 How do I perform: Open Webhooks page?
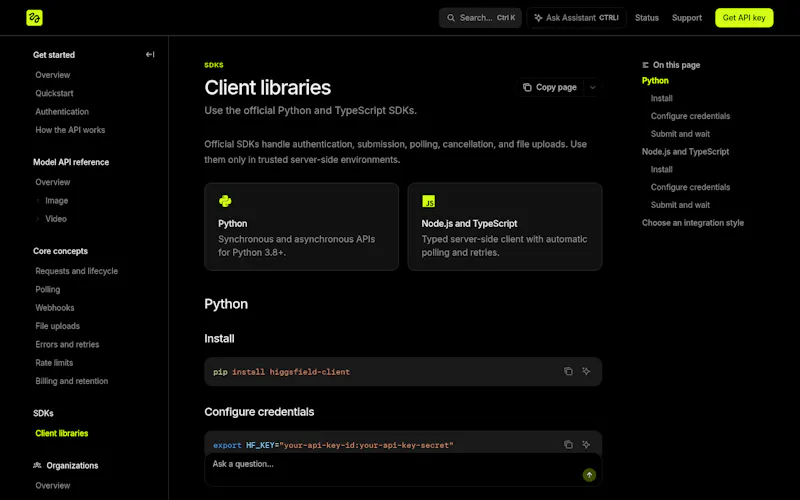[55, 308]
